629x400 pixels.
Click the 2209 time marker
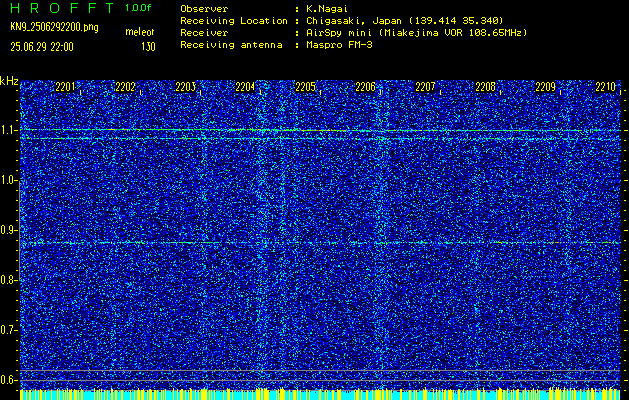pyautogui.click(x=546, y=87)
